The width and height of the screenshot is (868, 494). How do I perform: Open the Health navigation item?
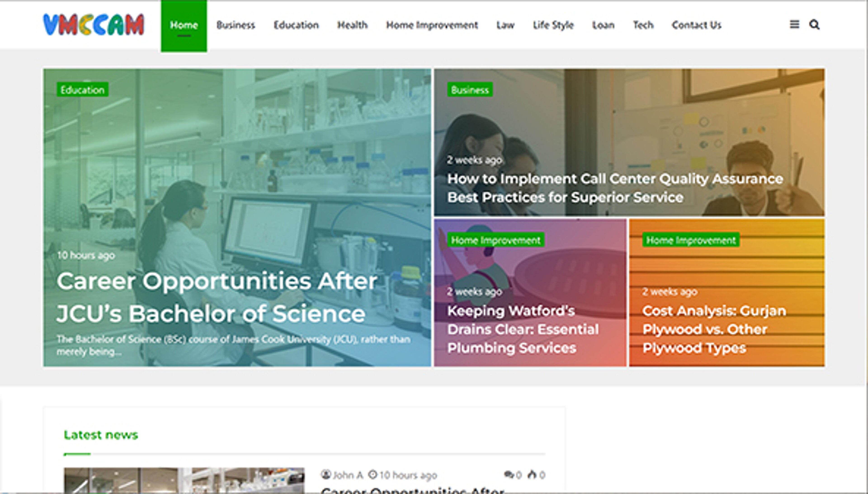point(352,25)
